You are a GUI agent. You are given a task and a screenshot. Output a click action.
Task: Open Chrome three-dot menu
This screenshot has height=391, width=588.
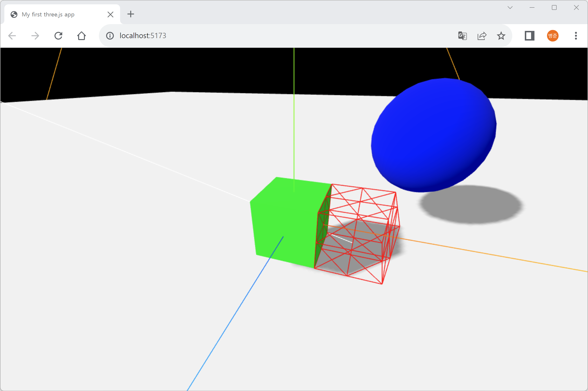576,36
